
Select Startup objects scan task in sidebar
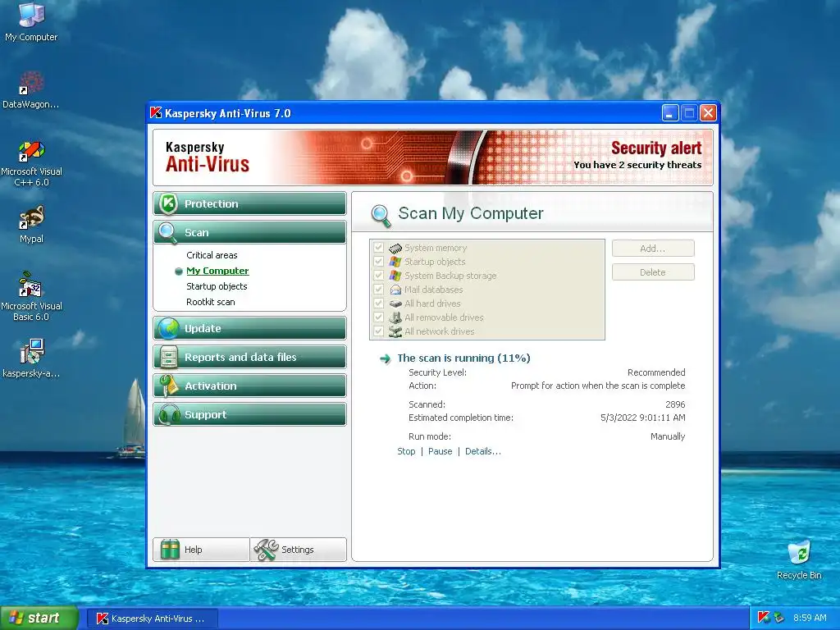point(217,286)
